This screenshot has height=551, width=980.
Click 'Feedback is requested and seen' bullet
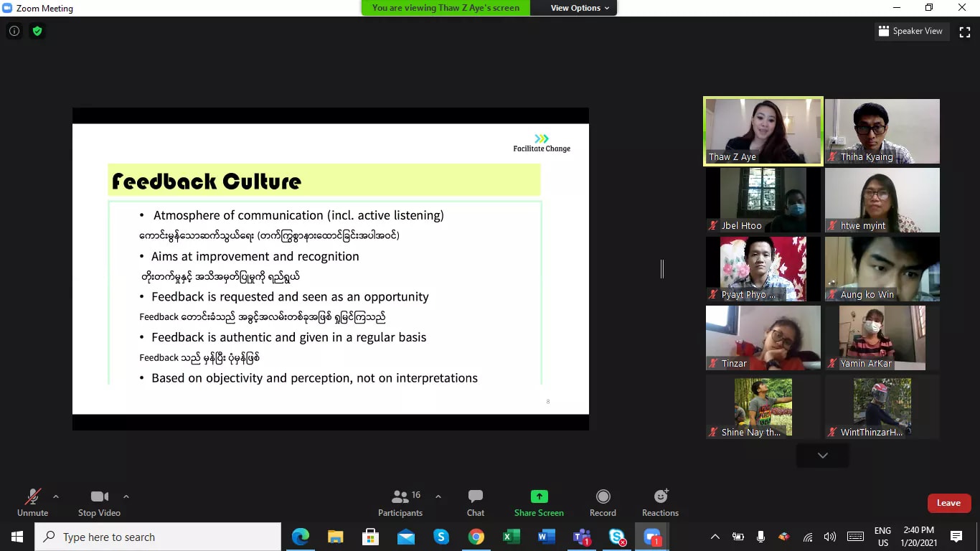click(x=290, y=297)
